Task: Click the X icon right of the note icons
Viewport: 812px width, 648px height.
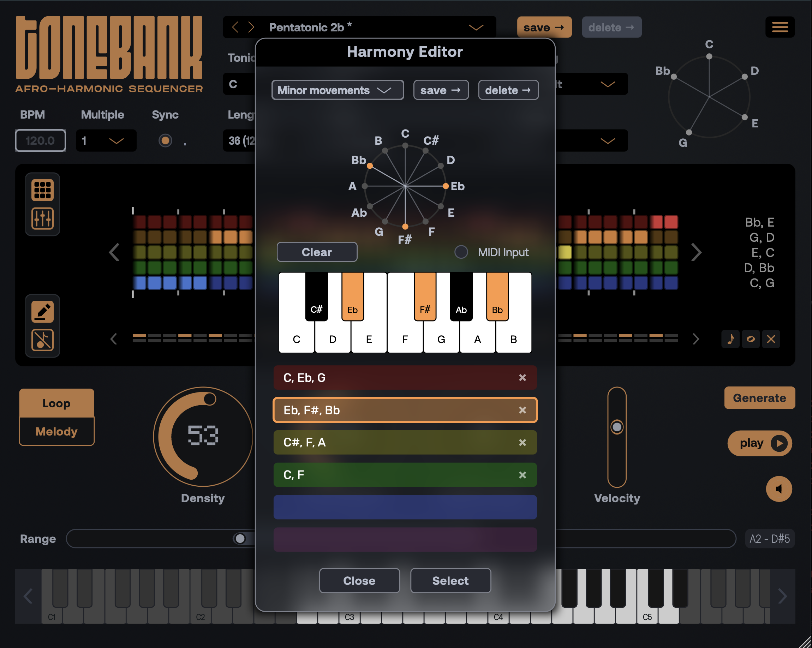Action: [x=771, y=339]
